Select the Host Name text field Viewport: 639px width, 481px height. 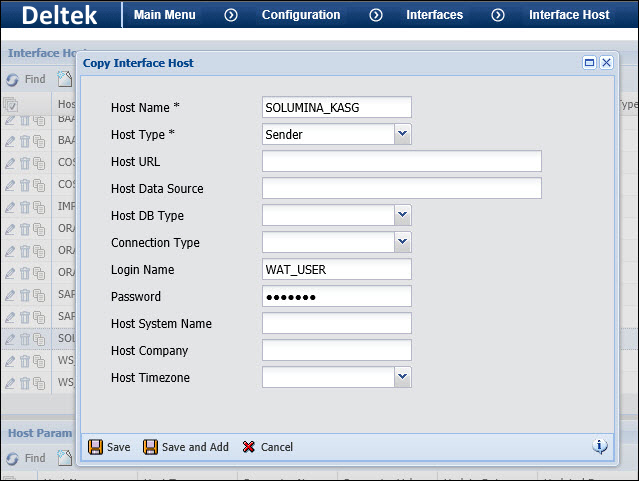[x=336, y=107]
